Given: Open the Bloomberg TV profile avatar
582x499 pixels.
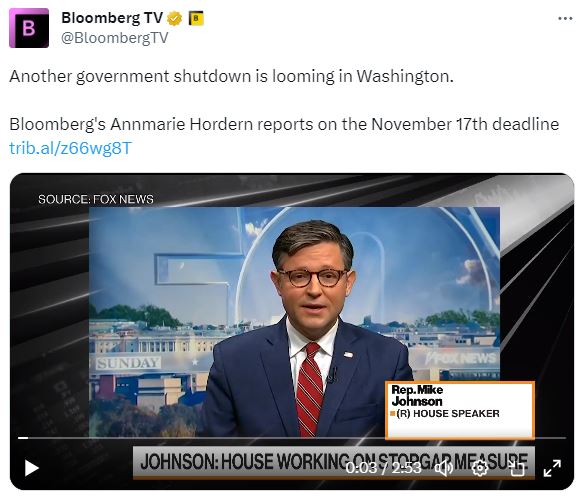Looking at the screenshot, I should pyautogui.click(x=29, y=28).
